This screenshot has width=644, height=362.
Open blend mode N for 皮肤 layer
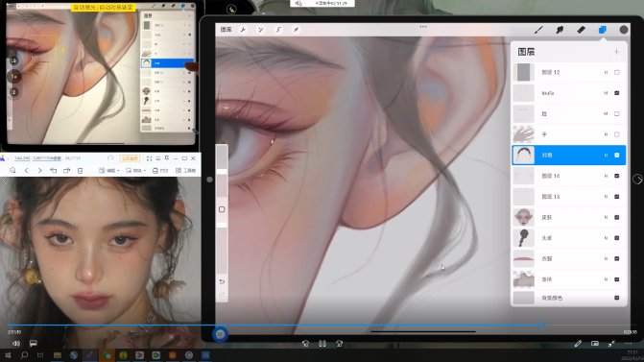pos(606,217)
